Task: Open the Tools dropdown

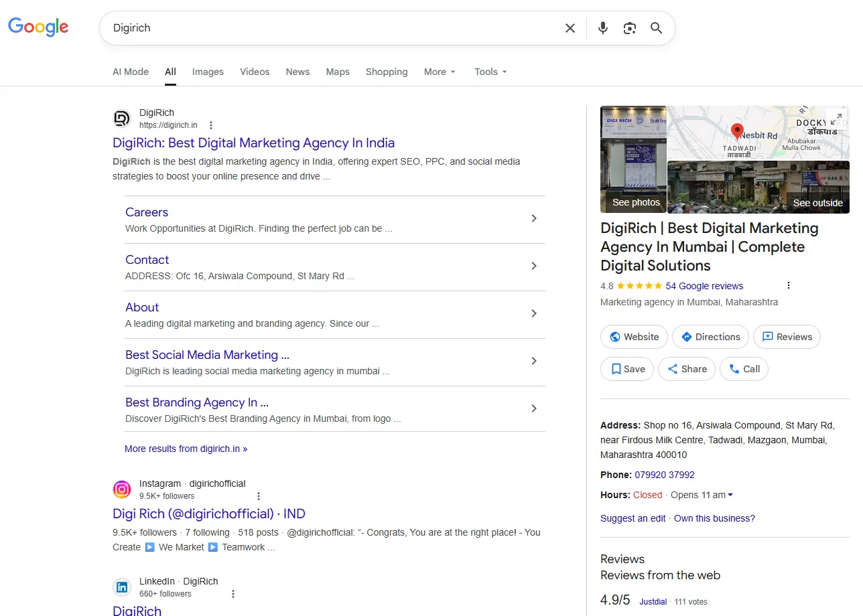Action: [x=490, y=72]
